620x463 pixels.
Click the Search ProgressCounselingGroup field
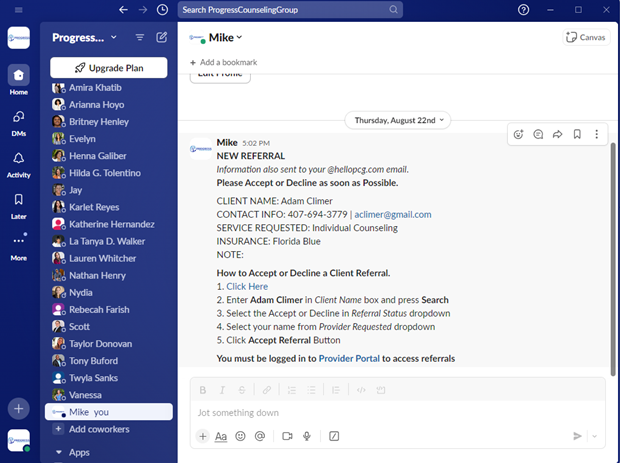coord(290,10)
